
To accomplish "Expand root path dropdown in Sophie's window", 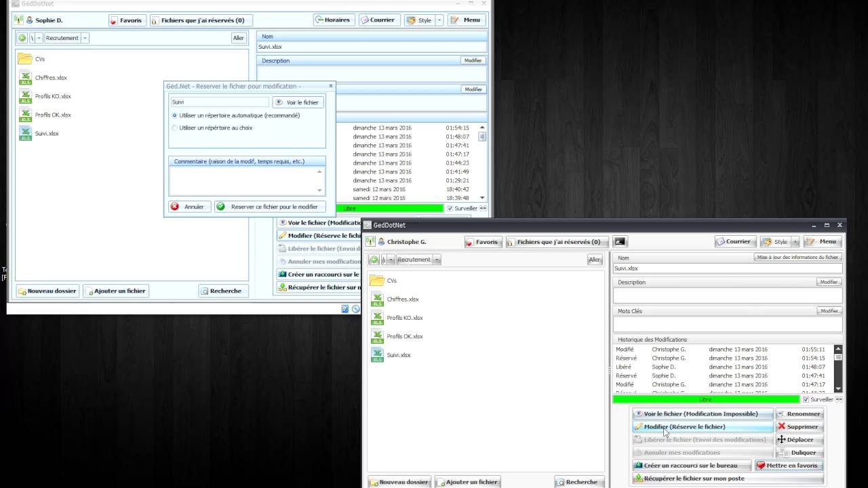I will pos(39,38).
